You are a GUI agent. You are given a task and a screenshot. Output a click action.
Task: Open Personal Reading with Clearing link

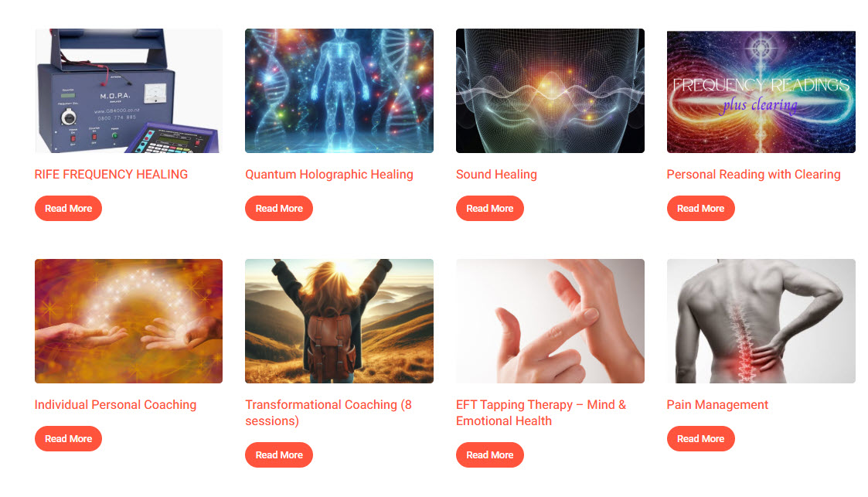pyautogui.click(x=754, y=175)
